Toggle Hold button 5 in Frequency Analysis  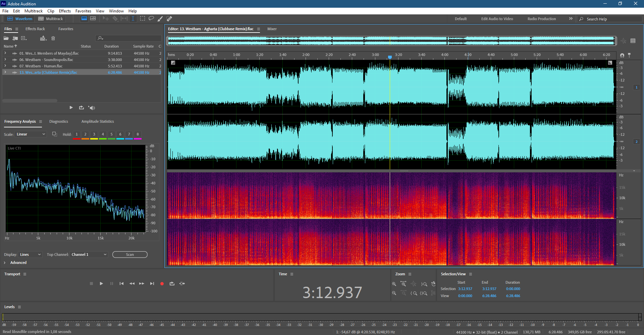pos(111,134)
